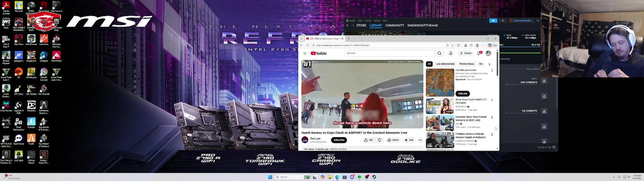The width and height of the screenshot is (644, 181).
Task: Open Ubisoft Connect desktop shortcut
Action: tap(44, 74)
